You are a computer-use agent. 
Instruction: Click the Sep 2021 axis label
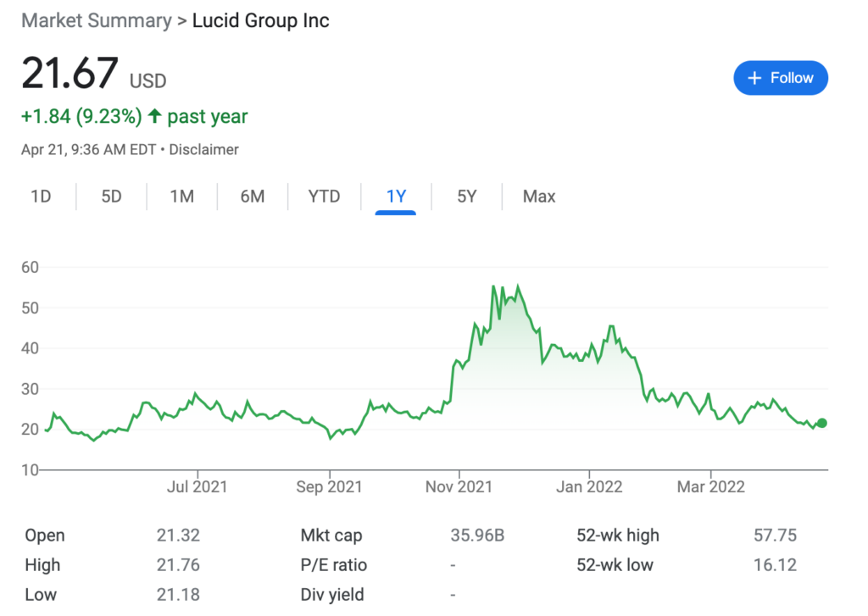[329, 486]
